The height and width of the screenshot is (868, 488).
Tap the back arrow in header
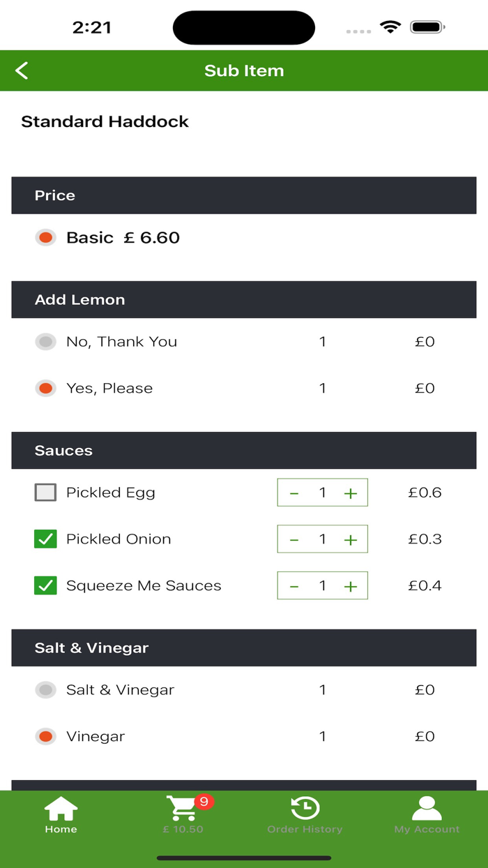22,70
